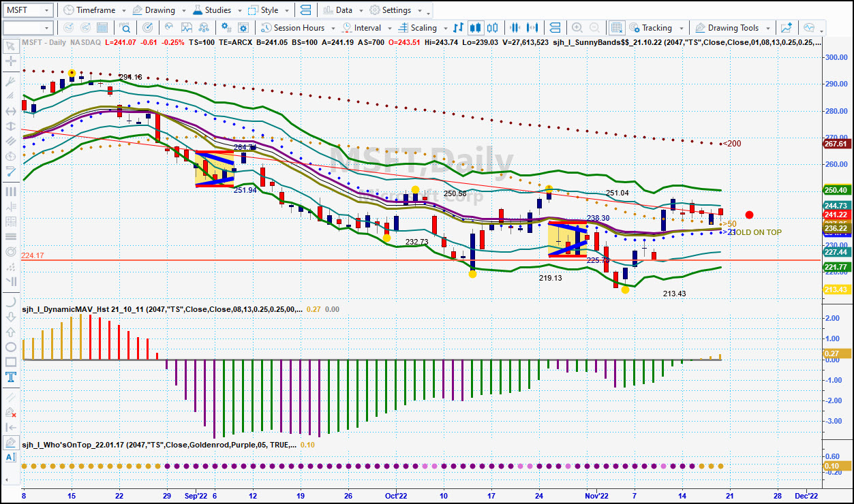Open the empty combo box in second toolbar

click(x=28, y=28)
